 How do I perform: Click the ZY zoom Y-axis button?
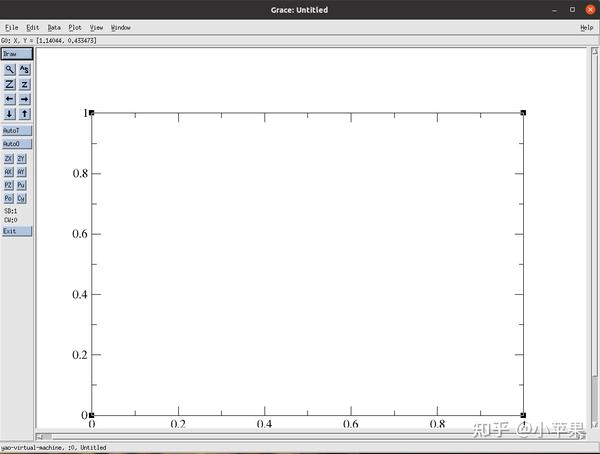coord(21,159)
